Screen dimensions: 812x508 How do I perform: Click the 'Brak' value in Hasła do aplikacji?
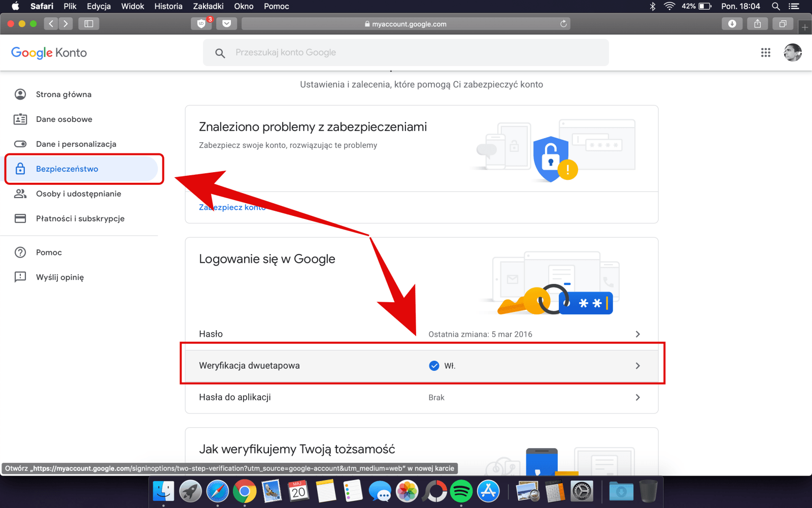click(x=436, y=397)
